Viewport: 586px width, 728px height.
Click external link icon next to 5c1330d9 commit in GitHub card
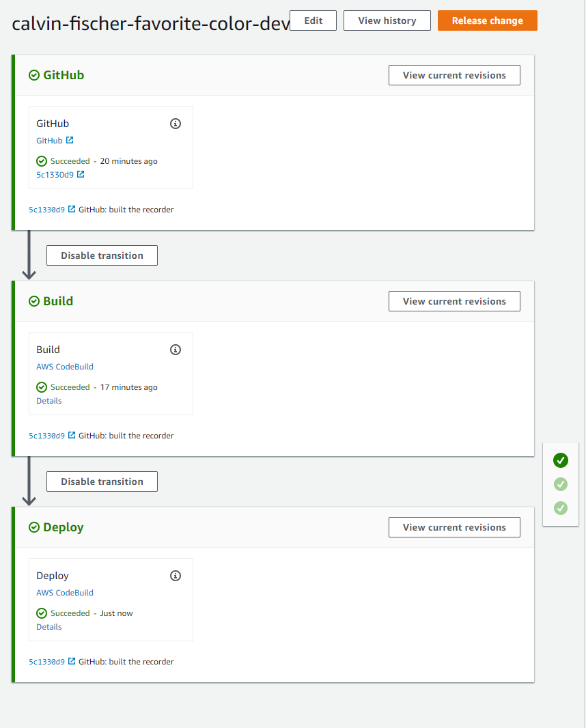pyautogui.click(x=81, y=174)
